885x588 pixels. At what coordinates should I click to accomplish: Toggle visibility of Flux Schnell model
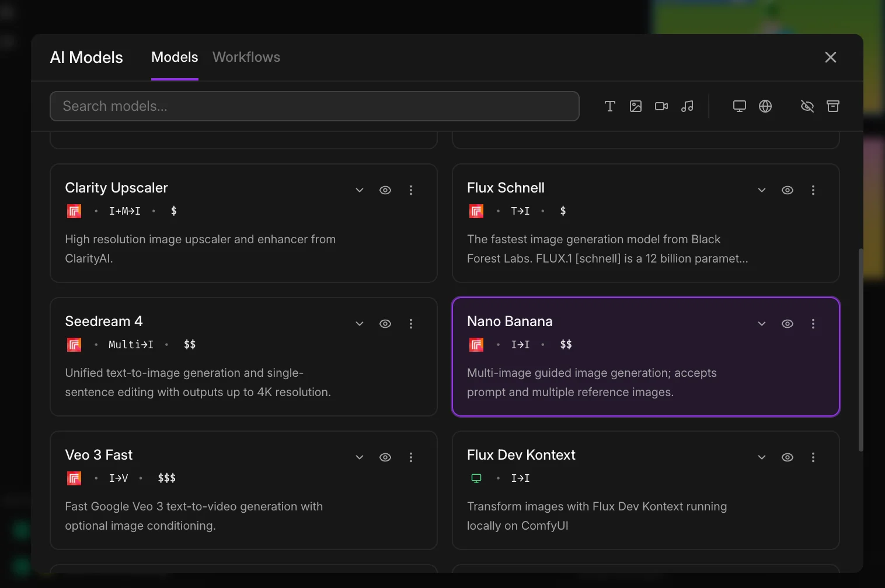pos(788,190)
